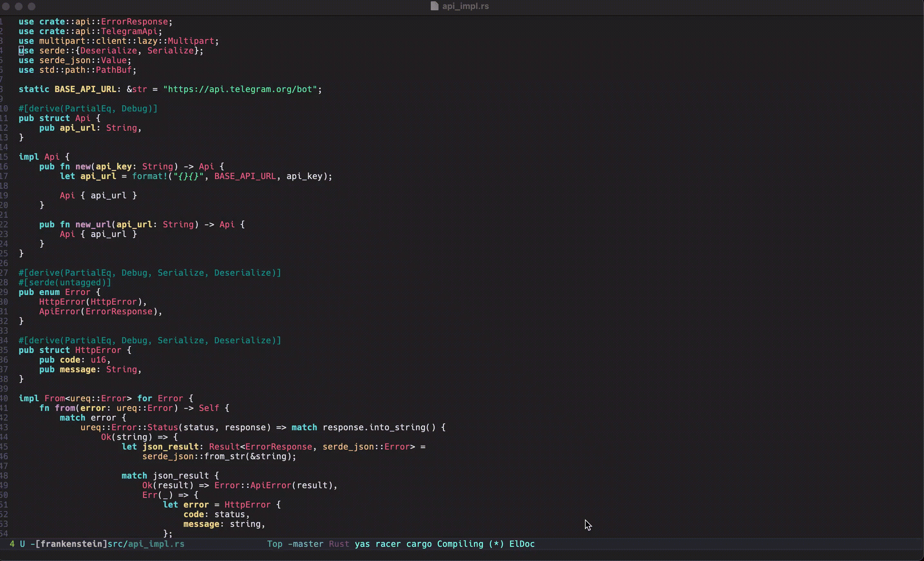The image size is (924, 561).
Task: Click the yas minor mode in mode line
Action: pos(362,544)
